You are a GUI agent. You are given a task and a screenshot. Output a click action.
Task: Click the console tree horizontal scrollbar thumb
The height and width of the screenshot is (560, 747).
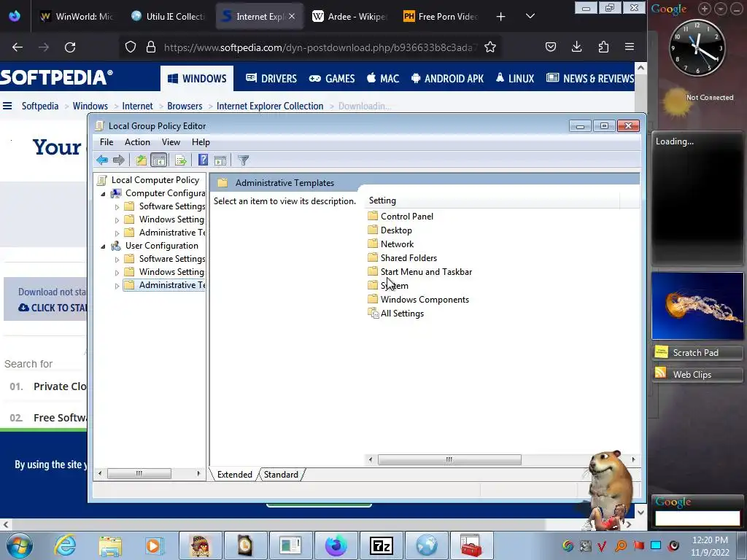139,473
